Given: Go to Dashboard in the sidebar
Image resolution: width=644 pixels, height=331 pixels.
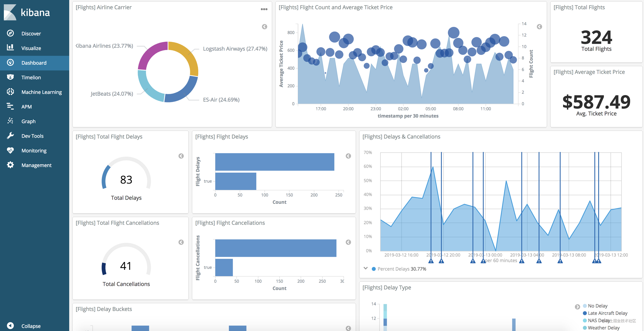Looking at the screenshot, I should [x=34, y=63].
